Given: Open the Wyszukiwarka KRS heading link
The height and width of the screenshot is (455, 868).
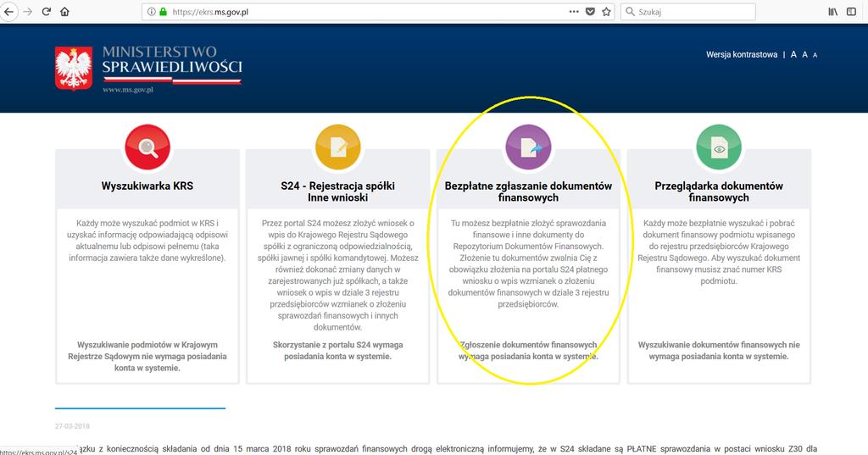Looking at the screenshot, I should (147, 186).
